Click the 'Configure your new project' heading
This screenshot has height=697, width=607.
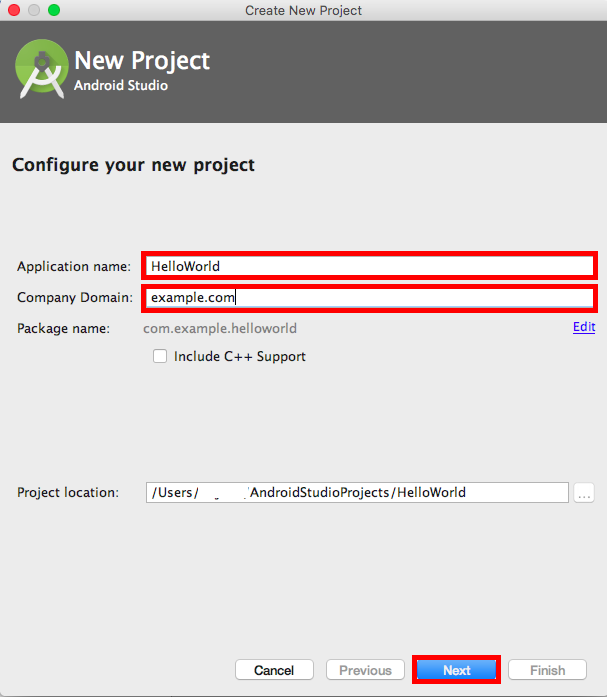(133, 164)
